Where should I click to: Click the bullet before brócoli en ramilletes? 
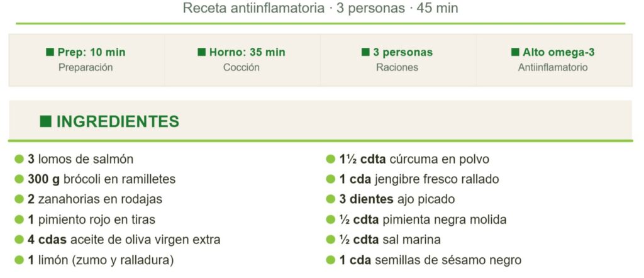point(19,179)
